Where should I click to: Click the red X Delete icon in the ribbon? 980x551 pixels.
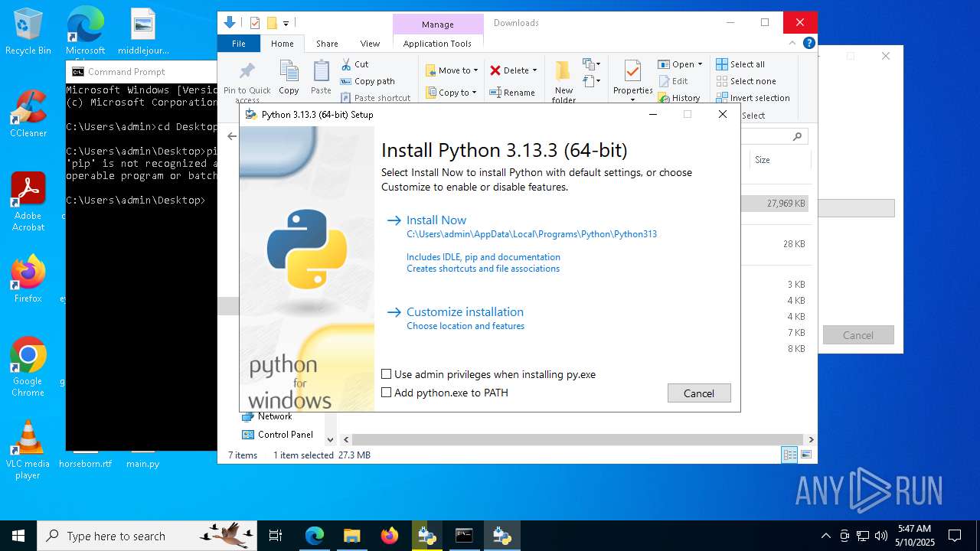(x=495, y=70)
